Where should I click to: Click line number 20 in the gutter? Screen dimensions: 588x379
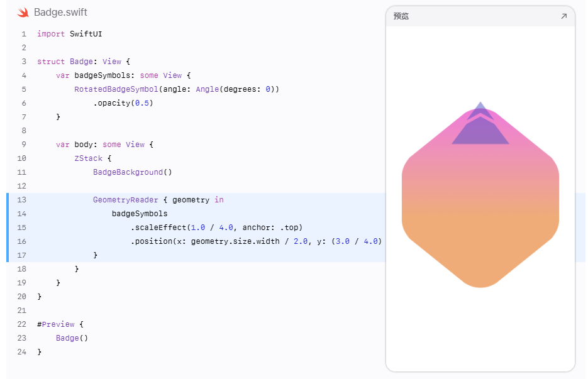[x=22, y=297]
